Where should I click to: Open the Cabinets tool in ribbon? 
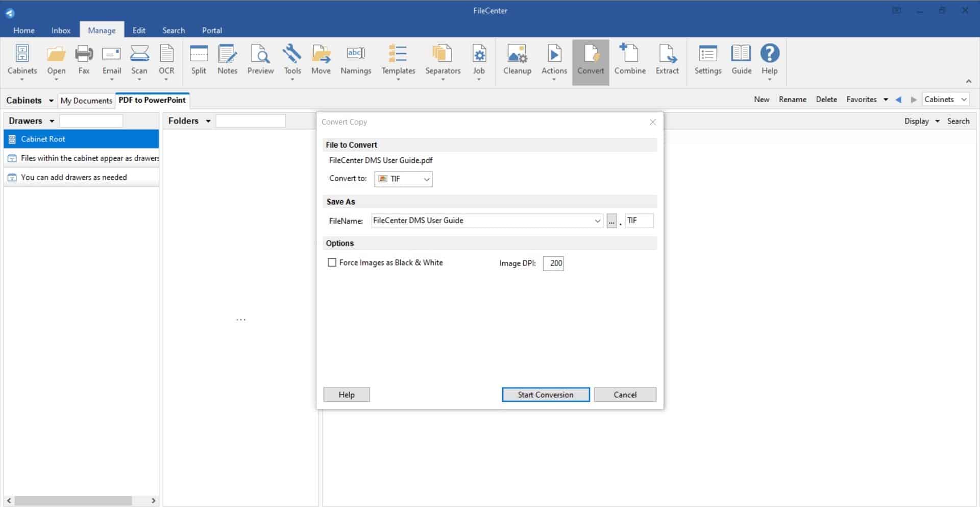coord(22,61)
